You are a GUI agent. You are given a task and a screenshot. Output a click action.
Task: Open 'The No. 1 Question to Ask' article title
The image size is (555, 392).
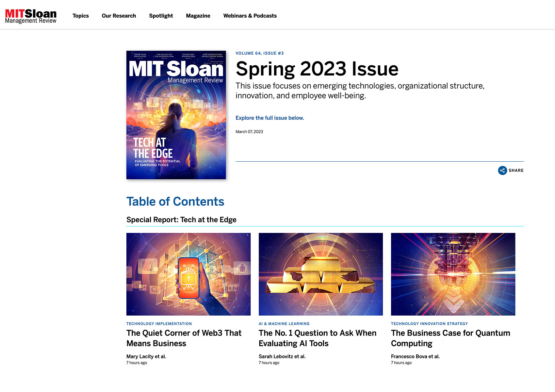point(318,338)
